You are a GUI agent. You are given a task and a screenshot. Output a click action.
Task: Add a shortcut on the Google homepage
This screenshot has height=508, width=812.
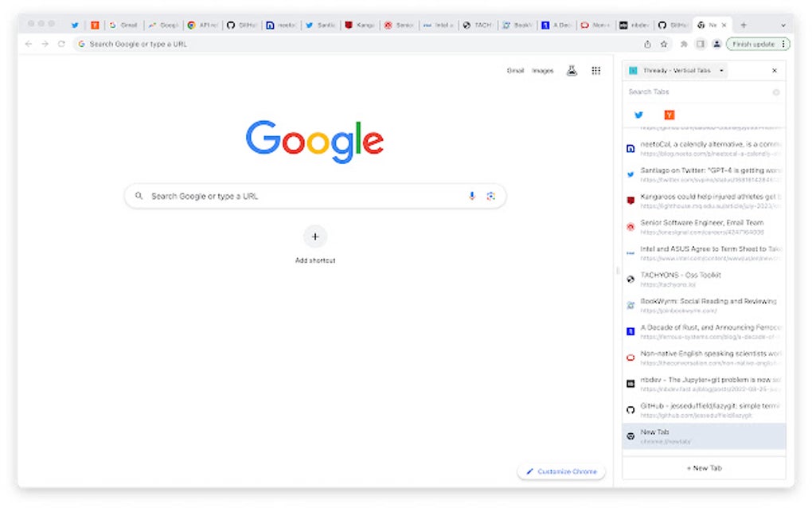[x=315, y=236]
